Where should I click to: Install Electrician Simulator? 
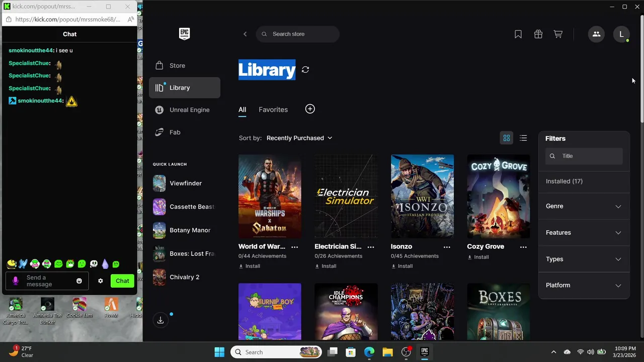click(326, 266)
